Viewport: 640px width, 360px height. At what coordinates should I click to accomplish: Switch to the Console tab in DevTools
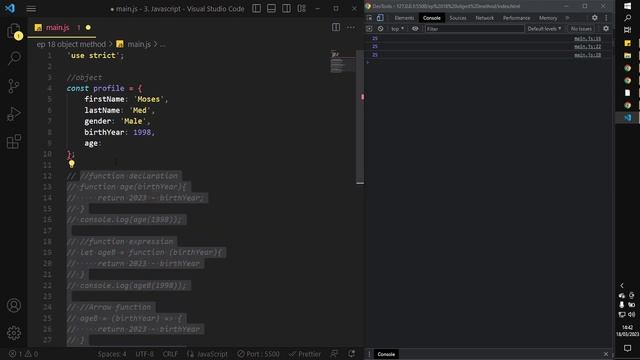click(431, 18)
